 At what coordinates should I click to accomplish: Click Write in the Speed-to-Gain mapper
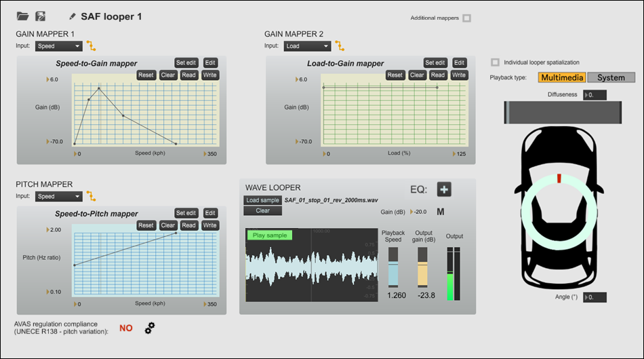(210, 75)
